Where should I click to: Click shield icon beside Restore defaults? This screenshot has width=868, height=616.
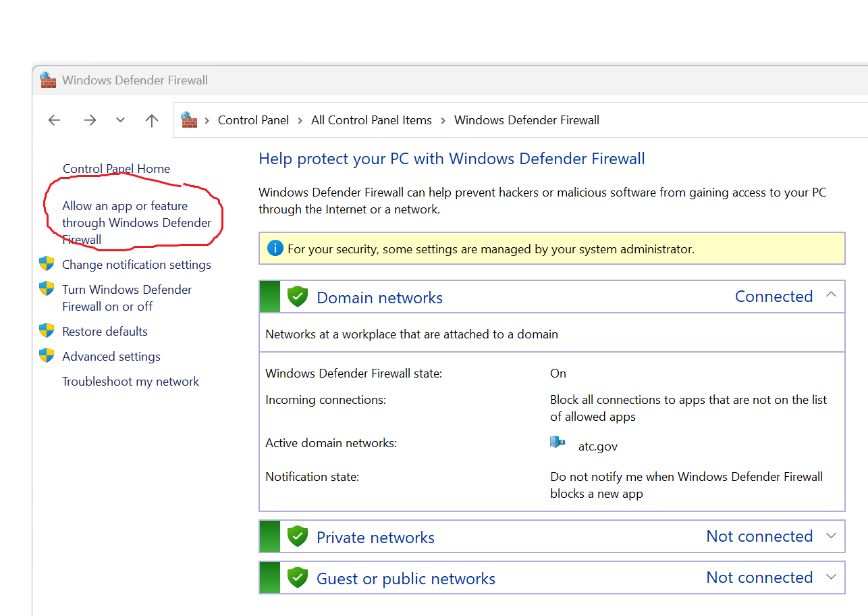tap(47, 330)
